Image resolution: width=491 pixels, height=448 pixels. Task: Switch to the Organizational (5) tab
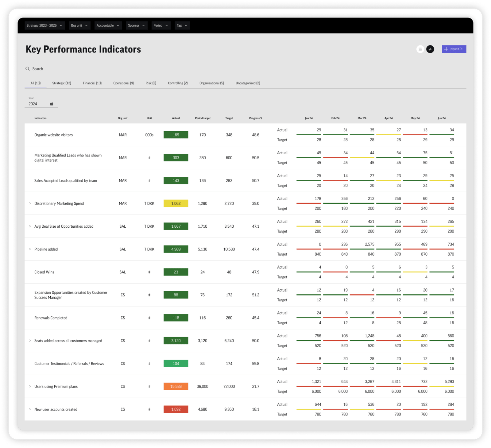(x=212, y=83)
